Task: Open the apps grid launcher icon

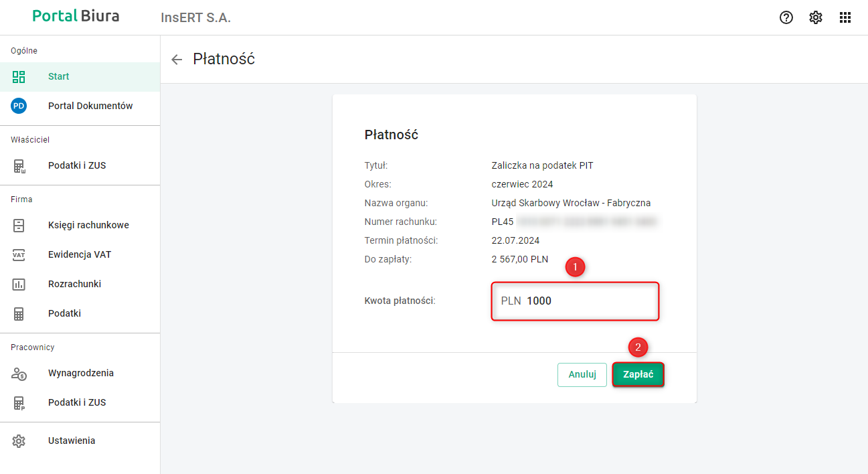Action: tap(845, 17)
